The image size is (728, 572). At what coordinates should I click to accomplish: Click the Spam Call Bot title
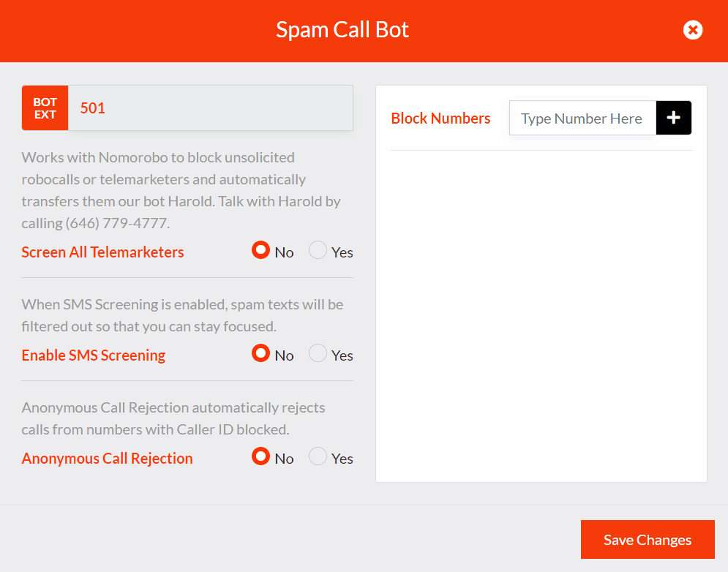point(342,30)
